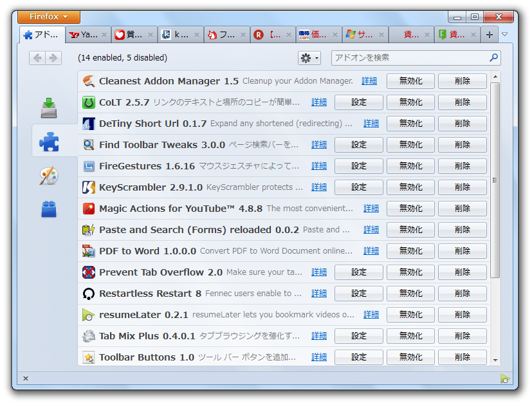Disable the Prevent Tab Overflow extension

coord(410,272)
